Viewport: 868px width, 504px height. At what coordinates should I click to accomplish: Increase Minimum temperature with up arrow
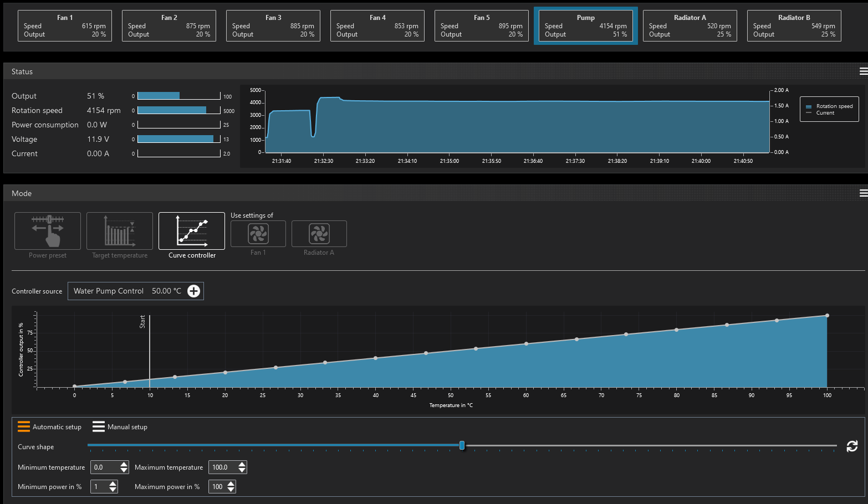point(124,464)
